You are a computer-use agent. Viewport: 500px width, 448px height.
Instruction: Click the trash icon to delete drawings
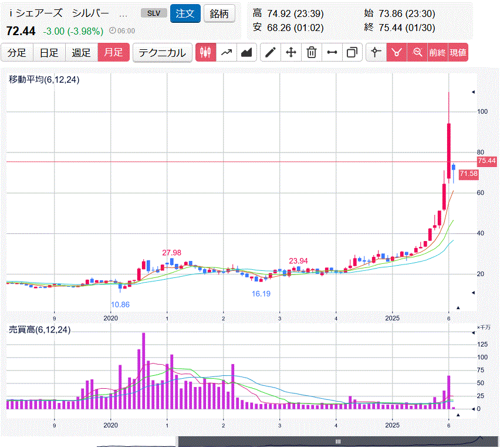point(312,53)
